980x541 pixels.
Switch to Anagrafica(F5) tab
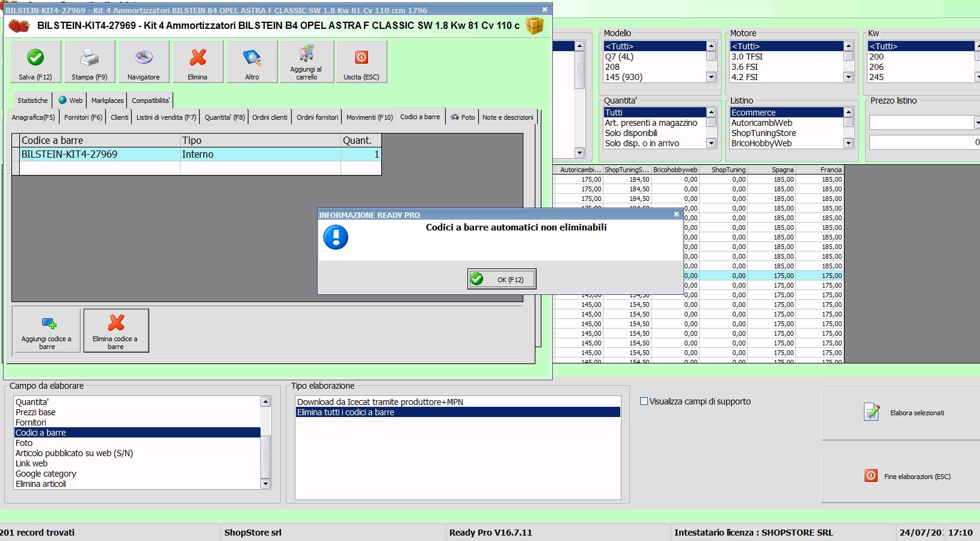pyautogui.click(x=34, y=117)
